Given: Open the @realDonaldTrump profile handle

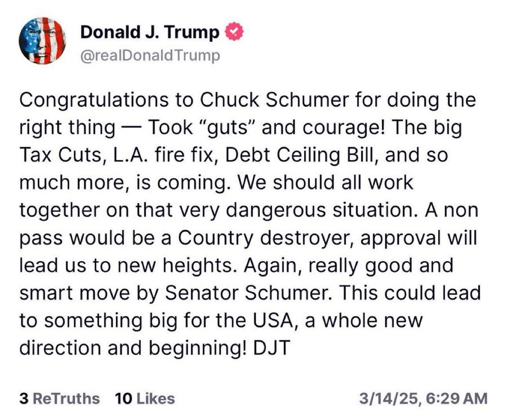Looking at the screenshot, I should point(152,57).
